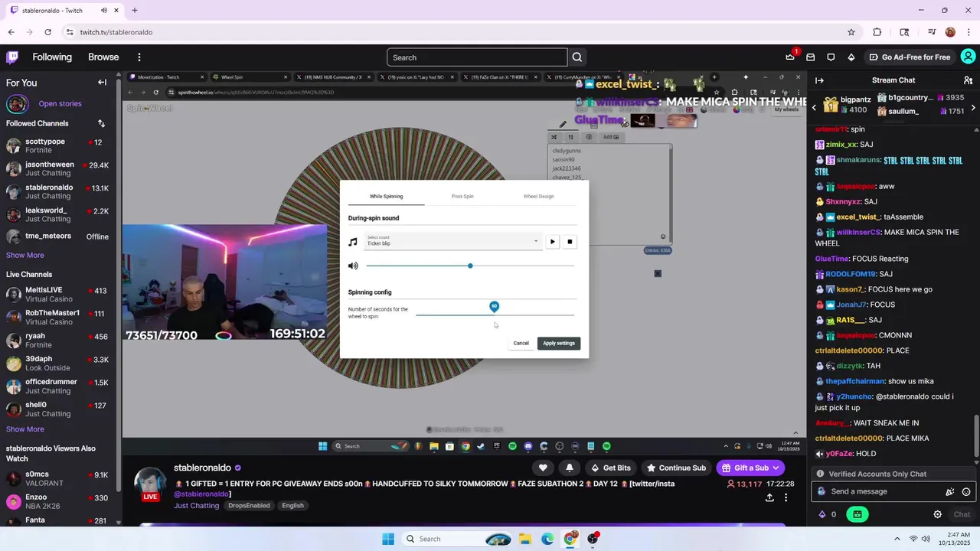
Task: Open the three-dot menu next to Browse
Action: pyautogui.click(x=139, y=57)
